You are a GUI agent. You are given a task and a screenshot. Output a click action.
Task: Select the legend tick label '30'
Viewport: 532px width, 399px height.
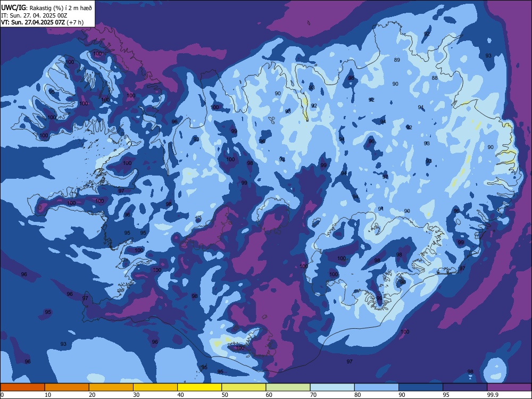(x=136, y=395)
